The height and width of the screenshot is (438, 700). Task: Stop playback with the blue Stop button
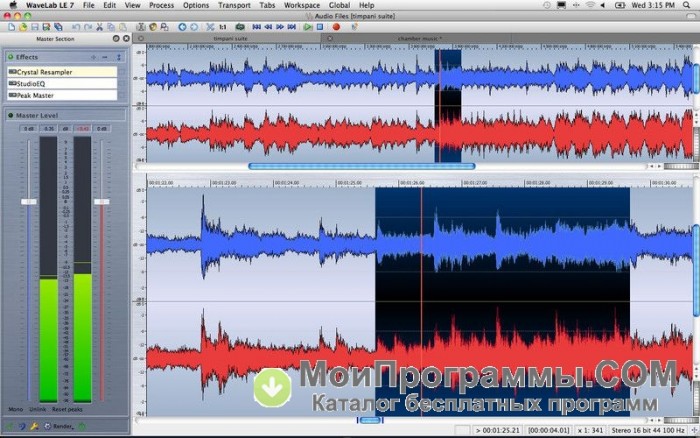320,27
